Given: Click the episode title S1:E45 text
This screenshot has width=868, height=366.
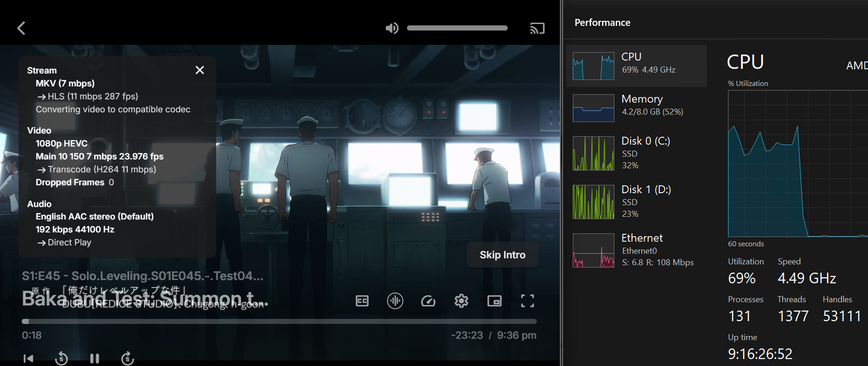Looking at the screenshot, I should tap(143, 276).
